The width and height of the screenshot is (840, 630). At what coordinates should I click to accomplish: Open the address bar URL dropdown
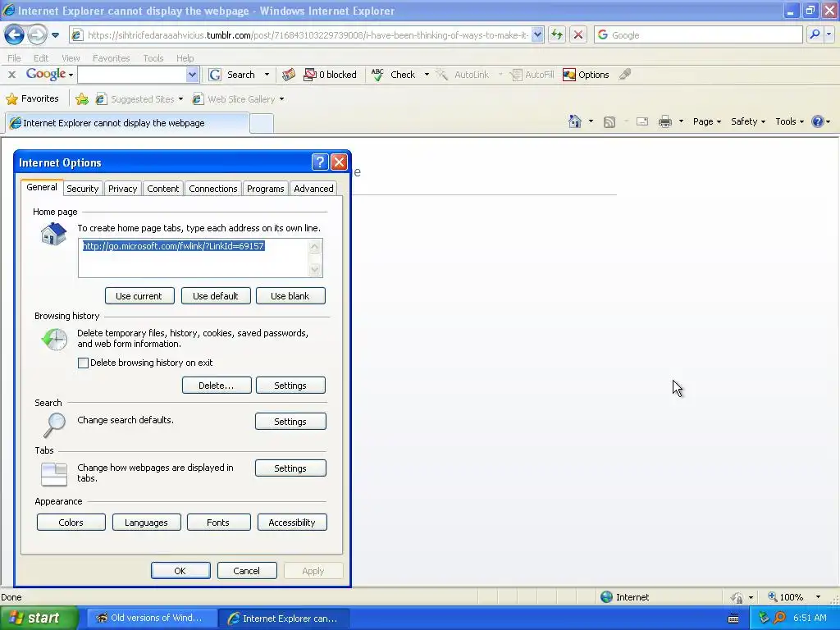tap(538, 34)
